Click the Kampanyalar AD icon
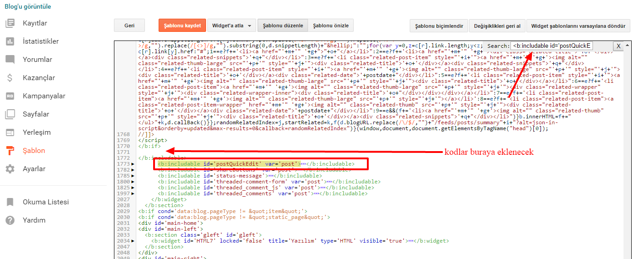This screenshot has height=259, width=644. point(10,96)
